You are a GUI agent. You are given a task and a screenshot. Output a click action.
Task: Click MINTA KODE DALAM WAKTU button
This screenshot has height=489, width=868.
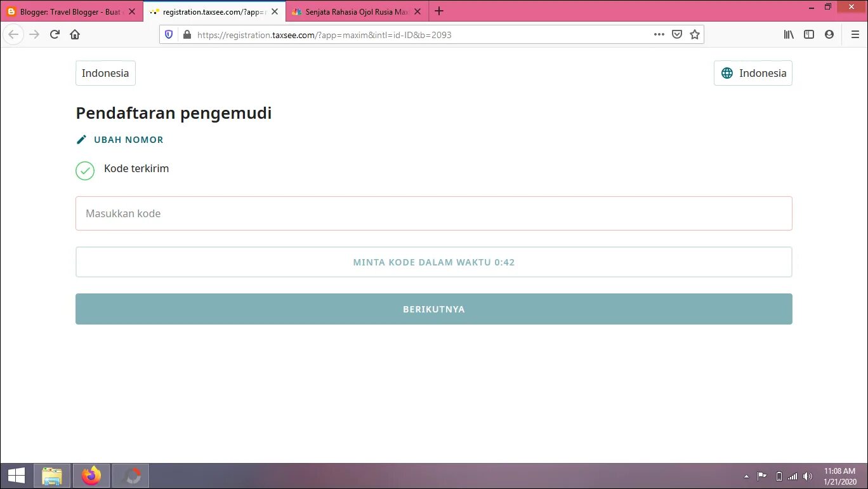point(434,262)
